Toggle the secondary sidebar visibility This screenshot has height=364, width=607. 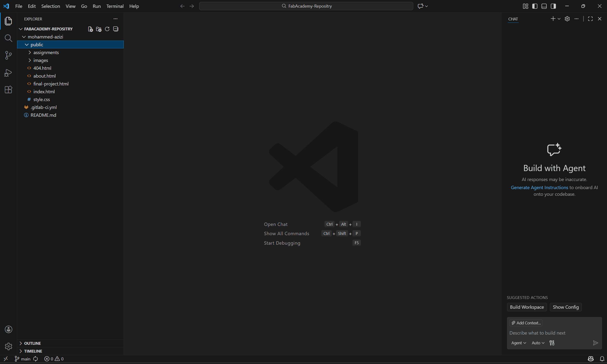(553, 6)
